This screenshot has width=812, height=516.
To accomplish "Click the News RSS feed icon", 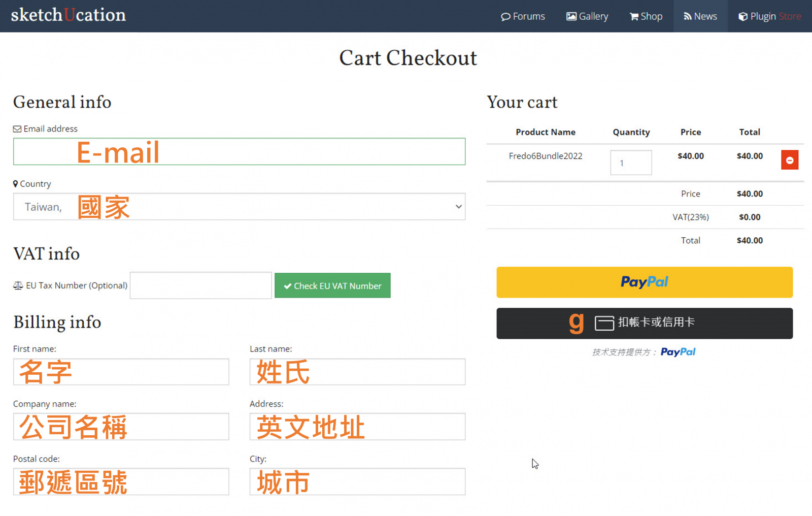I will (688, 17).
